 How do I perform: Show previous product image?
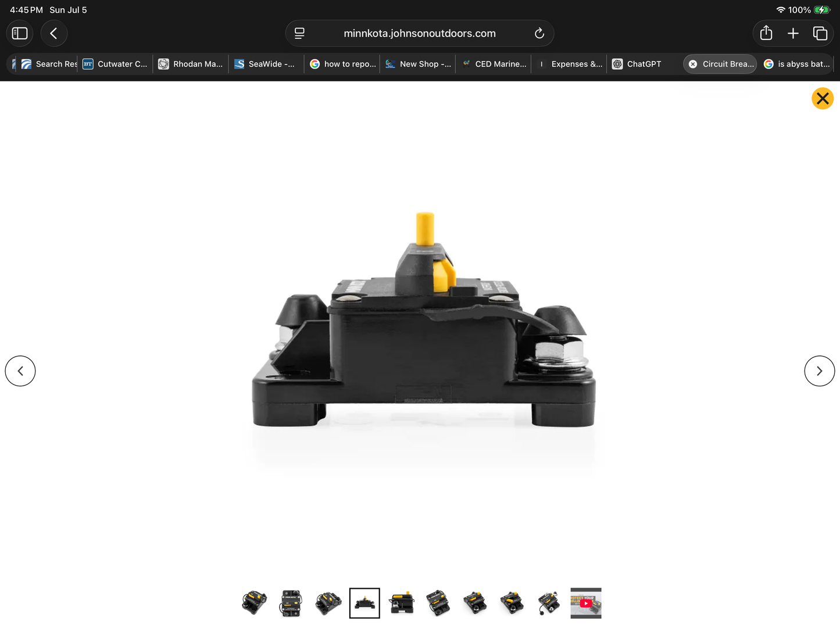20,371
